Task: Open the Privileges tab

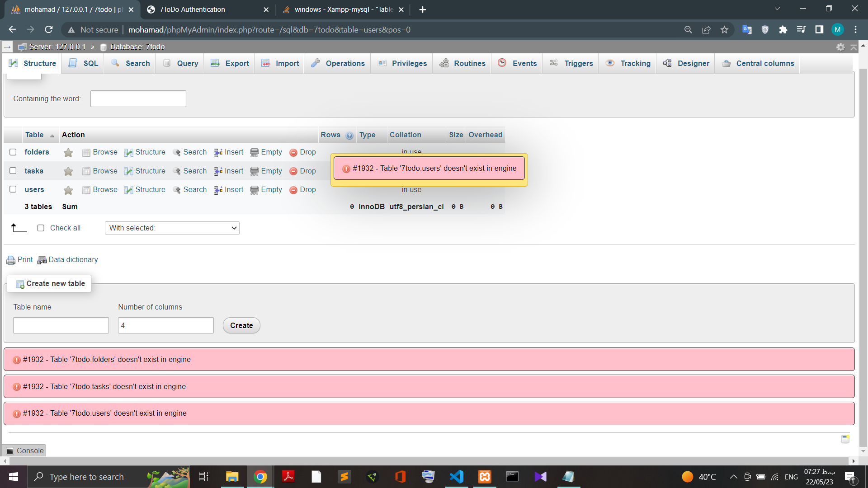Action: point(402,64)
